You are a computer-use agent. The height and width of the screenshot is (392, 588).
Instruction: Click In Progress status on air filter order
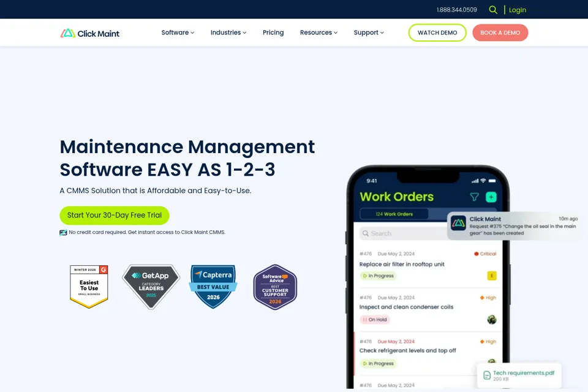point(378,276)
